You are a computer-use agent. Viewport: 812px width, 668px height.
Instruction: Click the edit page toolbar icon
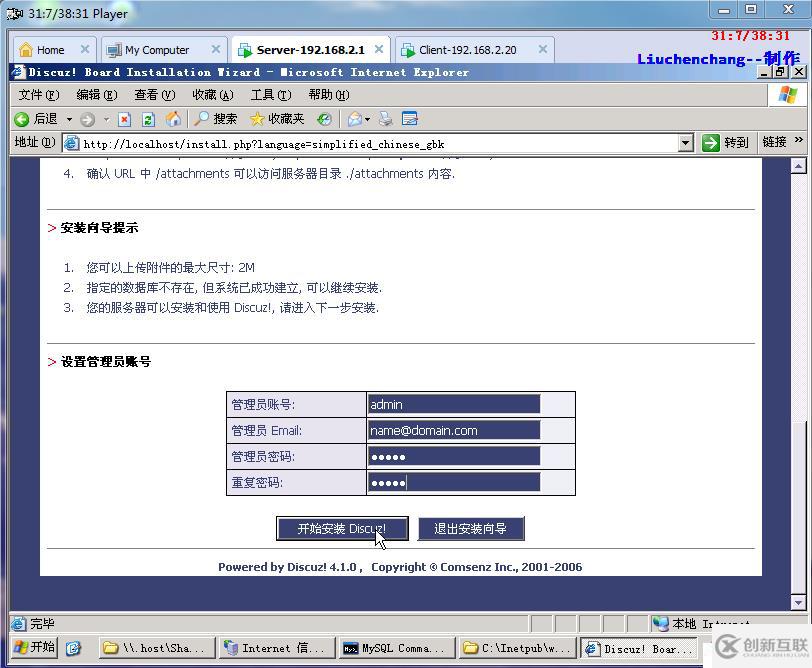tap(410, 119)
